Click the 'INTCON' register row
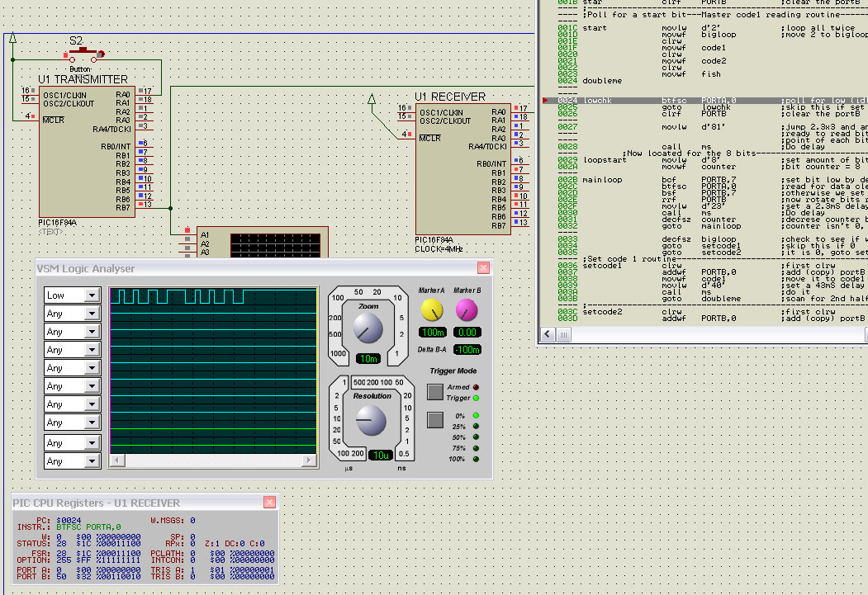 [x=212, y=560]
